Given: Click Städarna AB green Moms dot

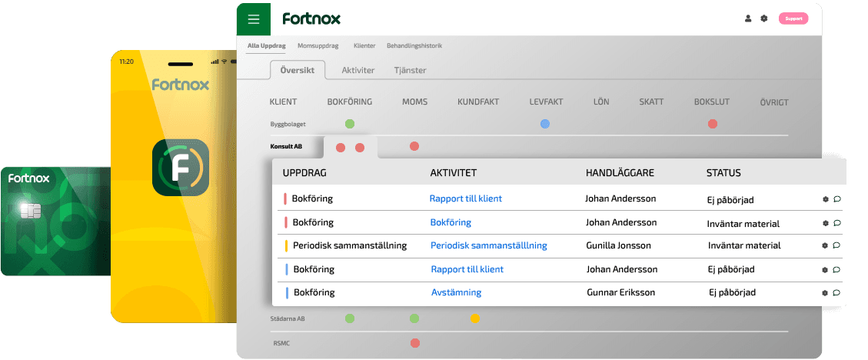Looking at the screenshot, I should (x=414, y=318).
